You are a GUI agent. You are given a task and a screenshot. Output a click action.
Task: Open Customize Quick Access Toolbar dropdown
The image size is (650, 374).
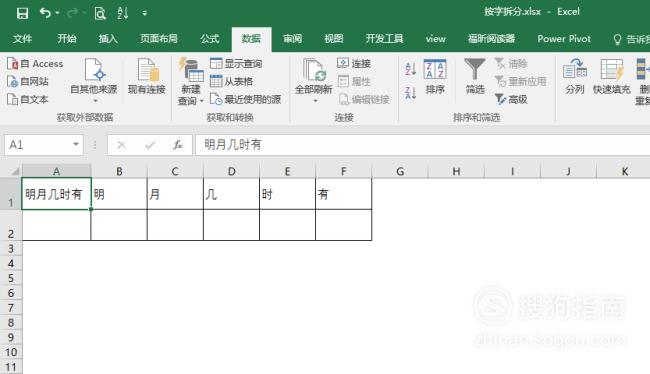145,13
